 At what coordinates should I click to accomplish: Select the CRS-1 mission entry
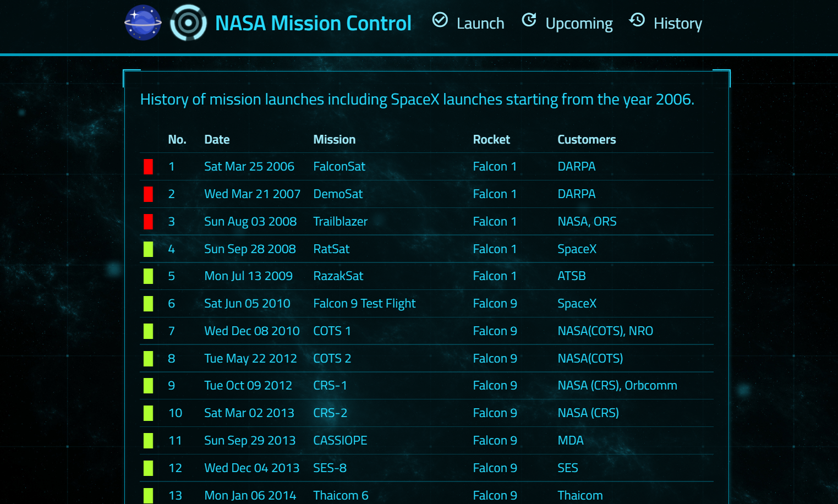point(330,385)
